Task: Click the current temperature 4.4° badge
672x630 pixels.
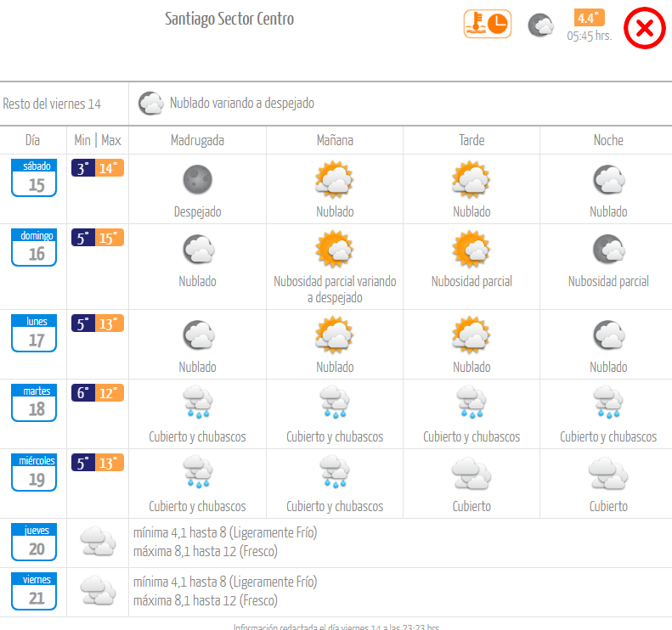Action: pyautogui.click(x=590, y=18)
